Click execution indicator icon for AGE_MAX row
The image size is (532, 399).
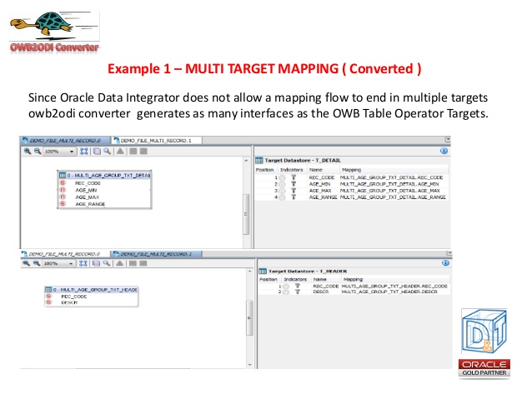point(294,191)
